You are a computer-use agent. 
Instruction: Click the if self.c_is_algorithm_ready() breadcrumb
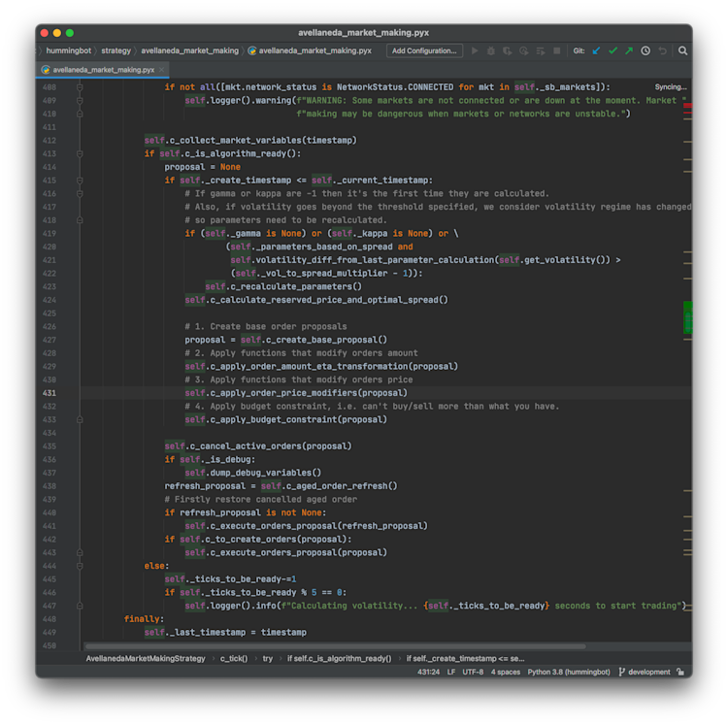click(x=339, y=658)
